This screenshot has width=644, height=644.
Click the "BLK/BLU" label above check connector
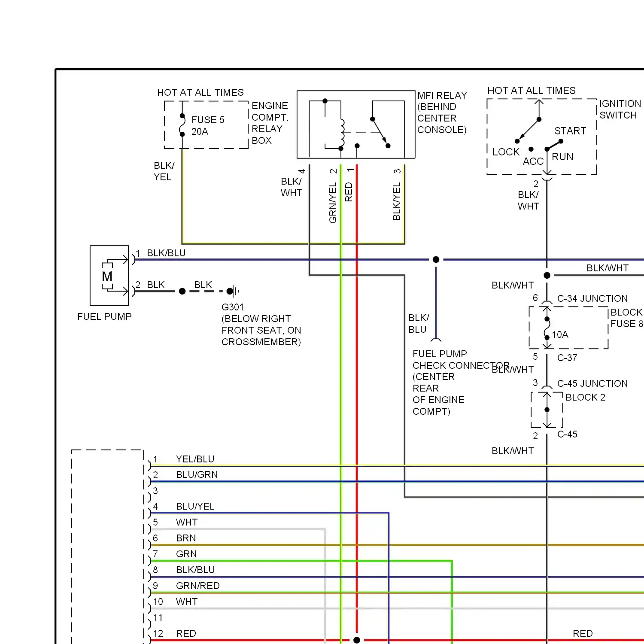click(419, 324)
